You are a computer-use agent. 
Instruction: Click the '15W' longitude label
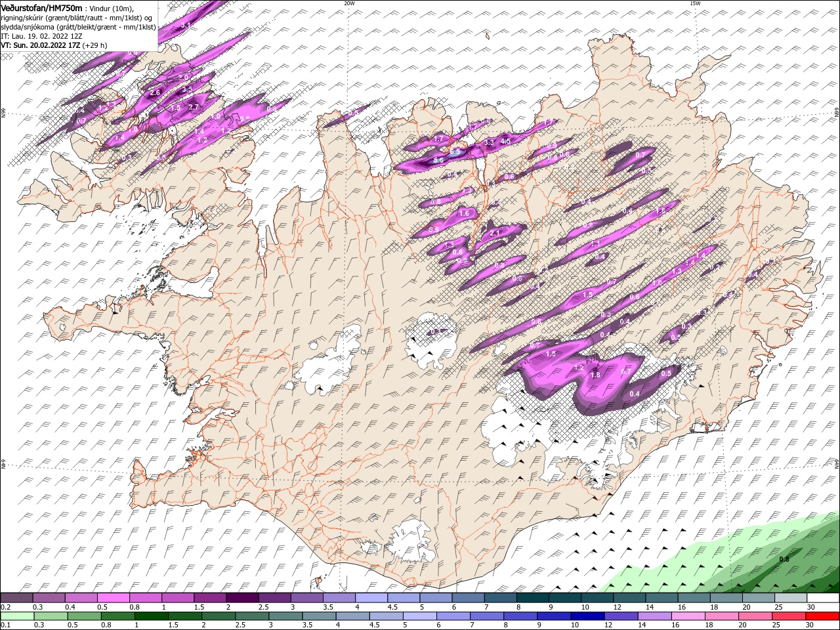(x=695, y=3)
